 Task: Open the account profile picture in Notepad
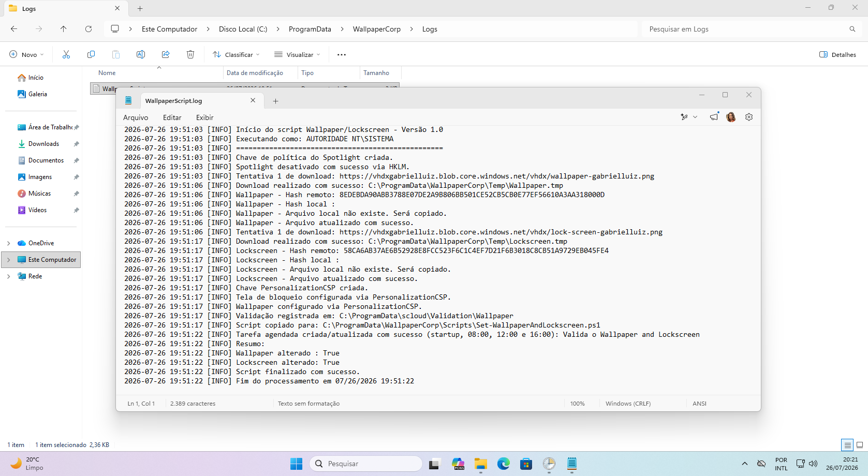point(731,117)
